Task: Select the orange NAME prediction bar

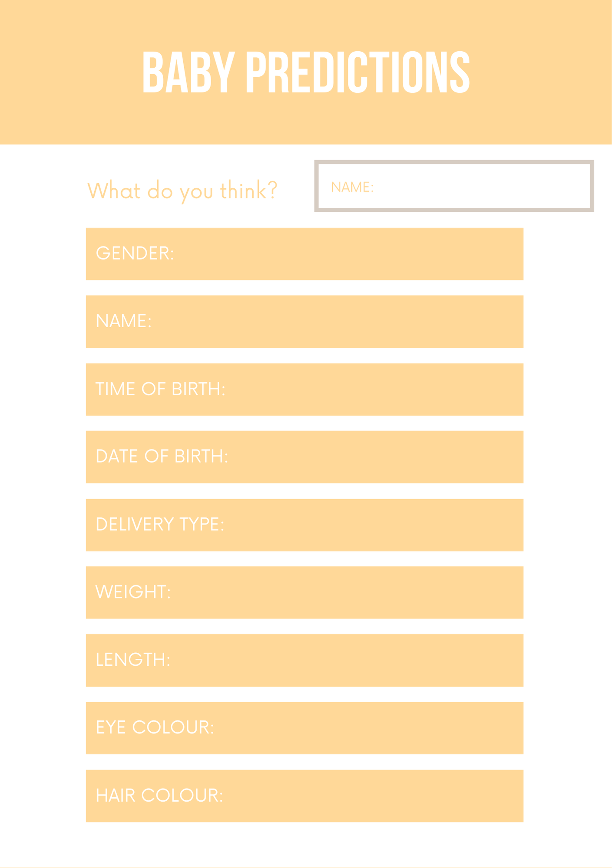Action: click(347, 322)
